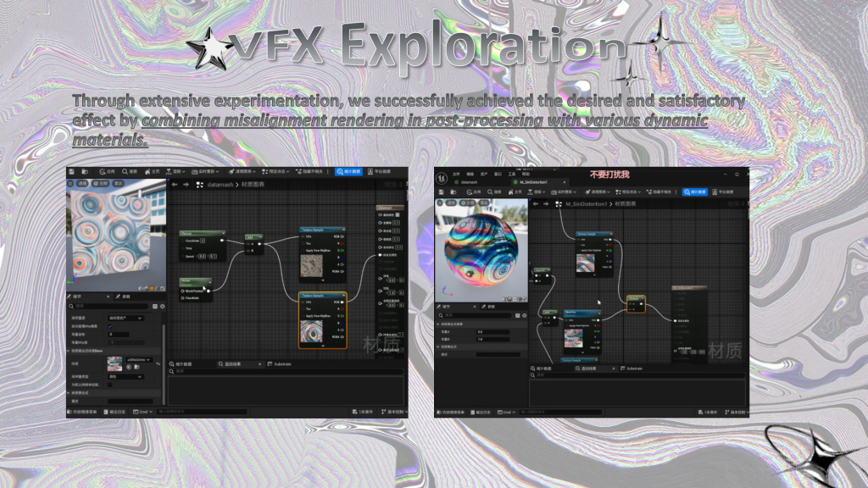Viewport: 868px width, 488px height.
Task: Toggle the Base Color pin on datamash output node
Action: 379,215
